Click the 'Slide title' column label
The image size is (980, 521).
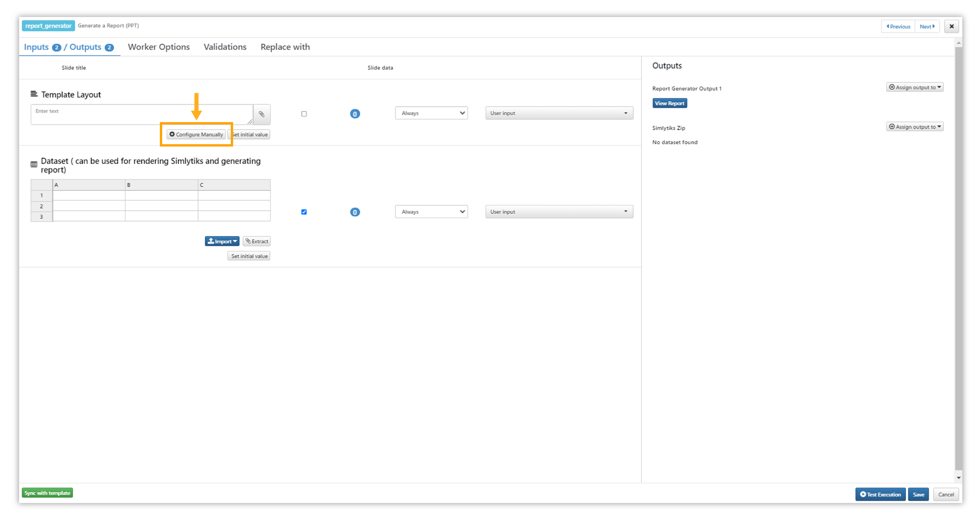pyautogui.click(x=74, y=68)
